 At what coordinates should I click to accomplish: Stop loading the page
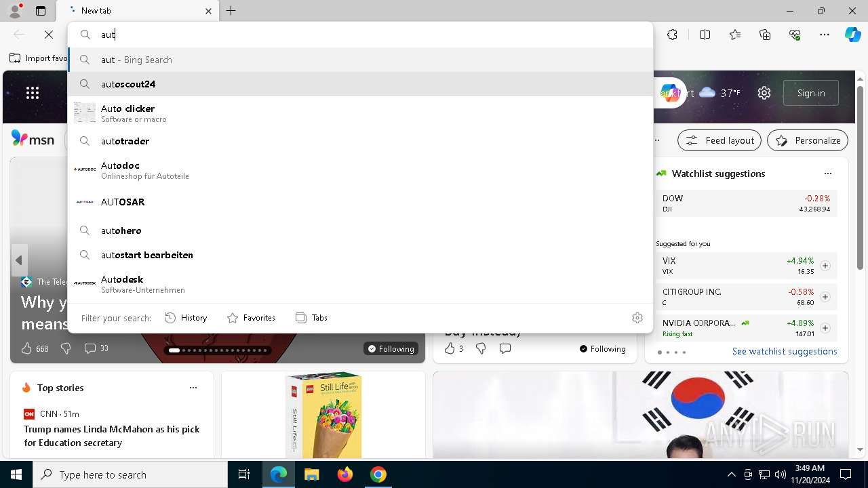click(49, 35)
